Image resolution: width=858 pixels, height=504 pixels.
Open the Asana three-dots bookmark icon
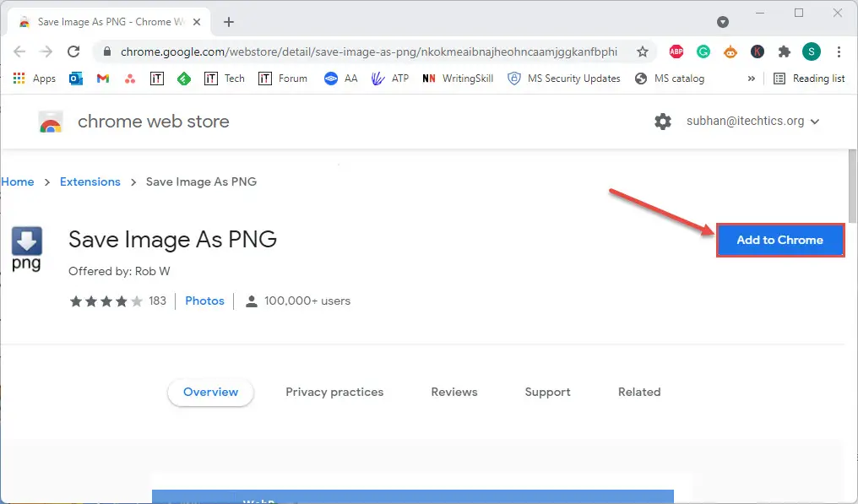pos(130,79)
